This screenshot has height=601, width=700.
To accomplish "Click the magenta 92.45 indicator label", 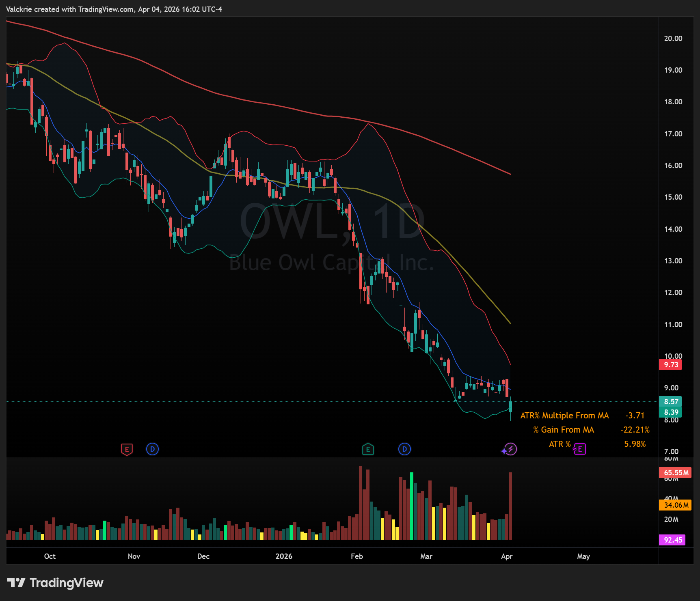I will [672, 540].
